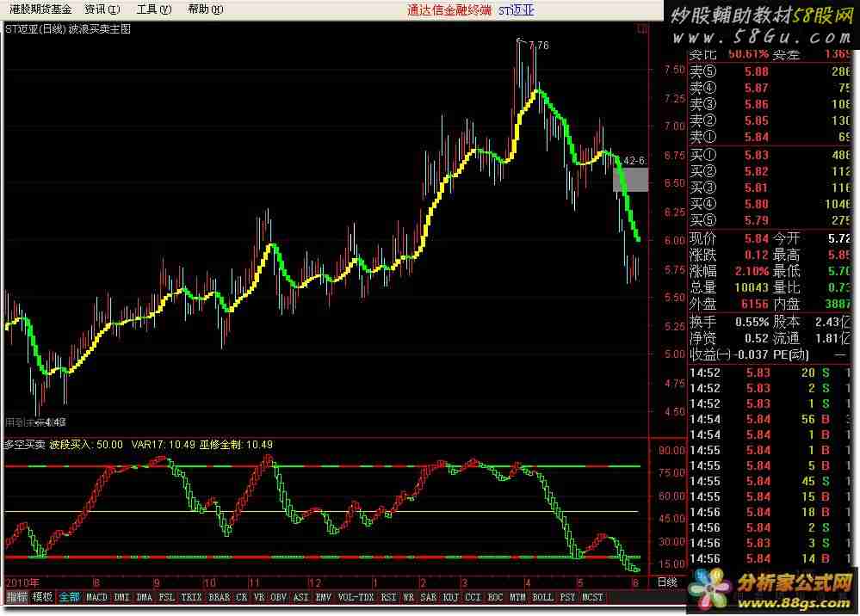The image size is (860, 616).
Task: Click the 买② bid row at 5.82
Action: point(770,171)
